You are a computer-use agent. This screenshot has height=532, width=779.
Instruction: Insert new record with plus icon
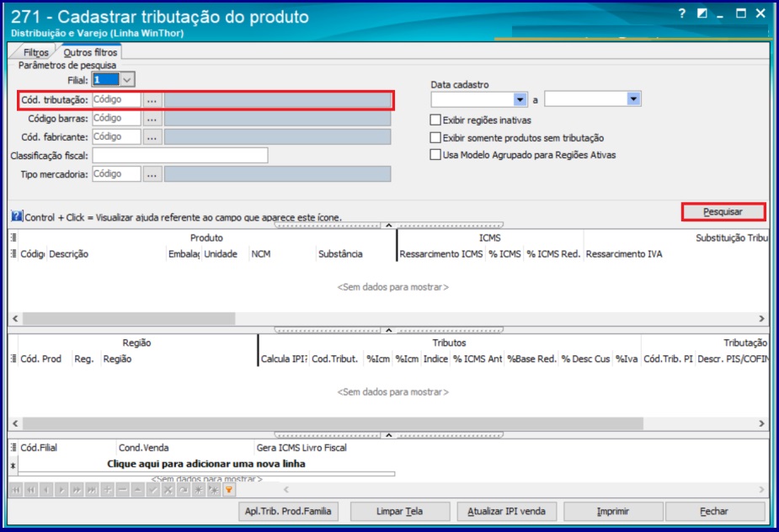[x=107, y=490]
